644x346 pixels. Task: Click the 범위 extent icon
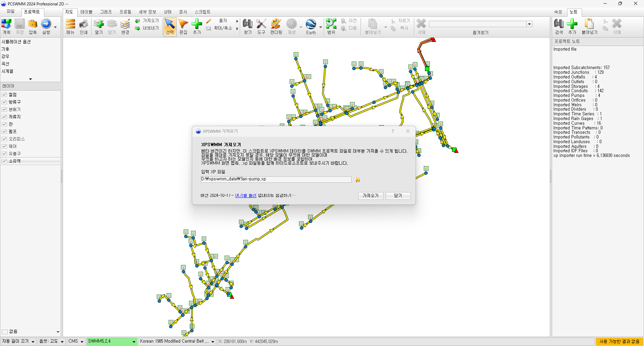click(331, 24)
